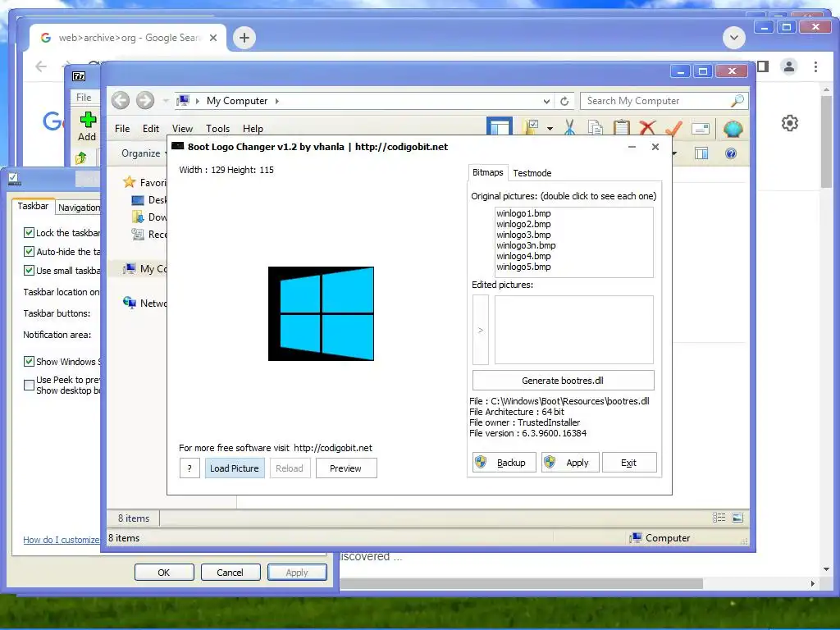Open a new Chrome tab with plus button
This screenshot has height=630, width=840.
(x=244, y=38)
